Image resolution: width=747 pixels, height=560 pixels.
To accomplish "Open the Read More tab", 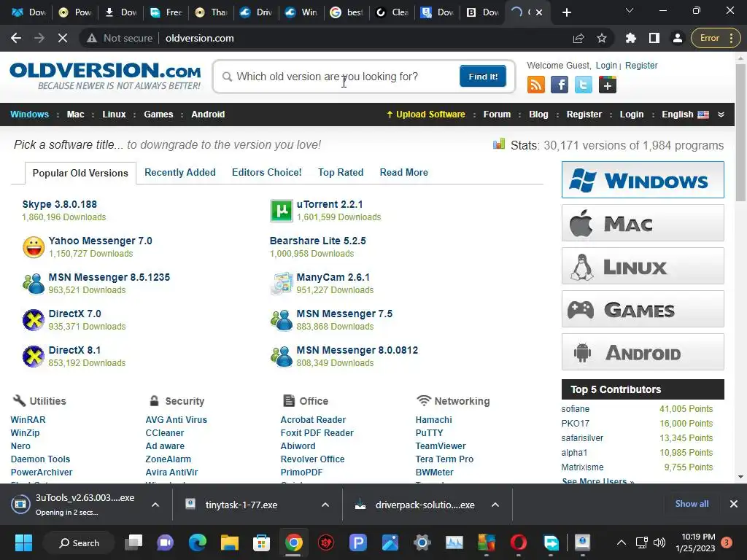I will click(404, 172).
